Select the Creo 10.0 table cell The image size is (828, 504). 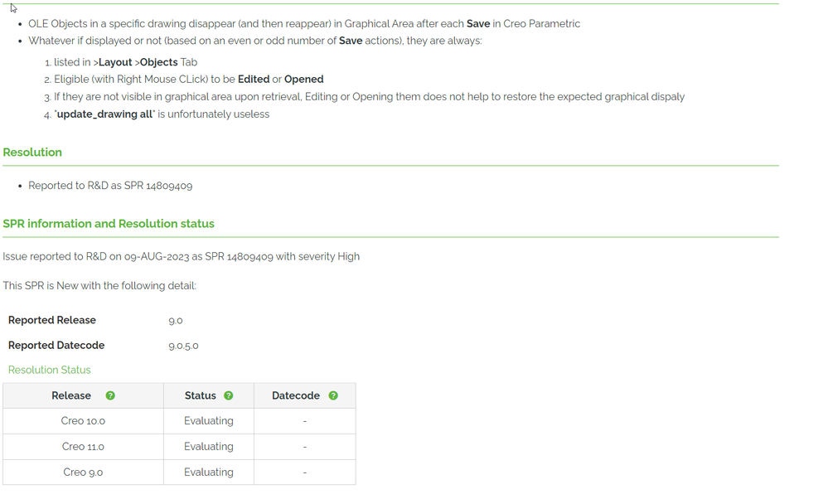tap(83, 421)
